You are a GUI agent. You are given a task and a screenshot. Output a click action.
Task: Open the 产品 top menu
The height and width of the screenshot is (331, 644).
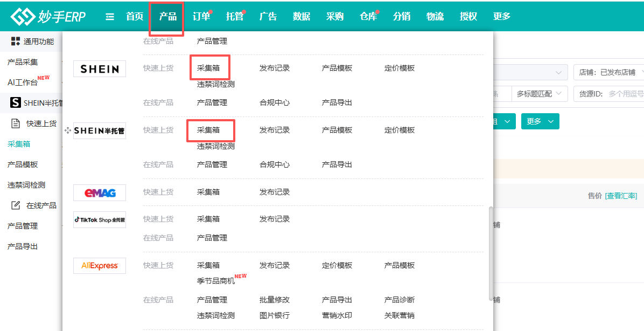[x=168, y=16]
